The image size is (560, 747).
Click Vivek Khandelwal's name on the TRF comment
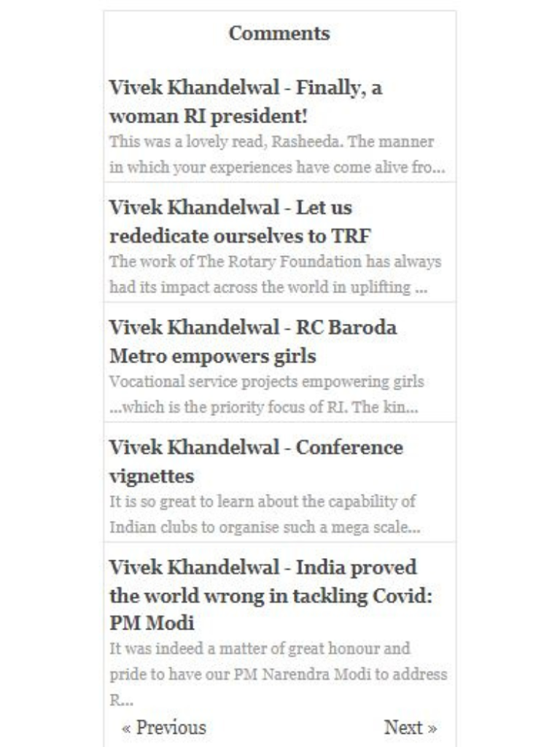[x=194, y=208]
